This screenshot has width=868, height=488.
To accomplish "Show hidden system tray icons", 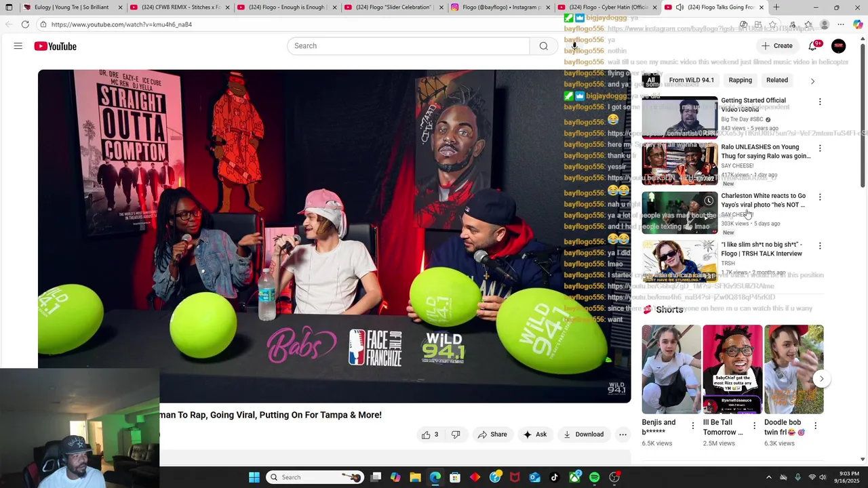I will point(768,477).
